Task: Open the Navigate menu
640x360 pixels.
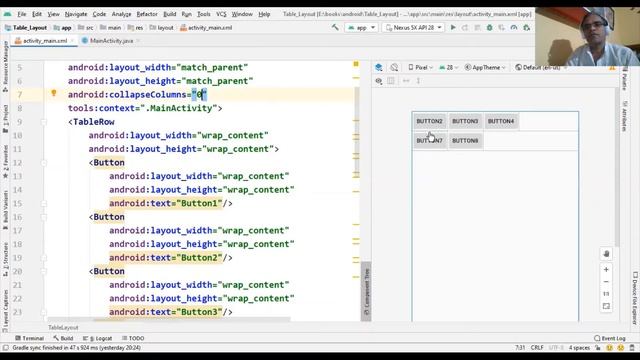Action: pyautogui.click(x=76, y=14)
